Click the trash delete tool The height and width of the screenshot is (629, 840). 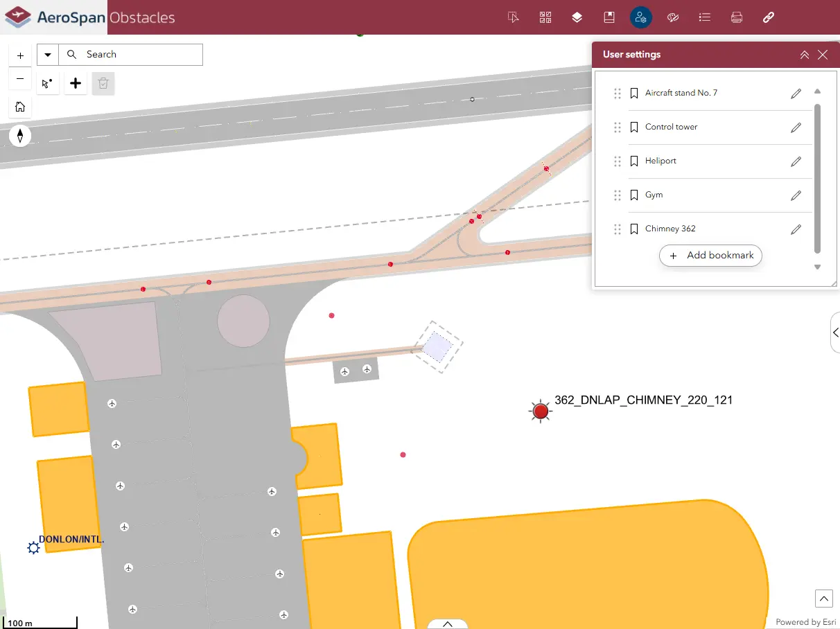103,84
